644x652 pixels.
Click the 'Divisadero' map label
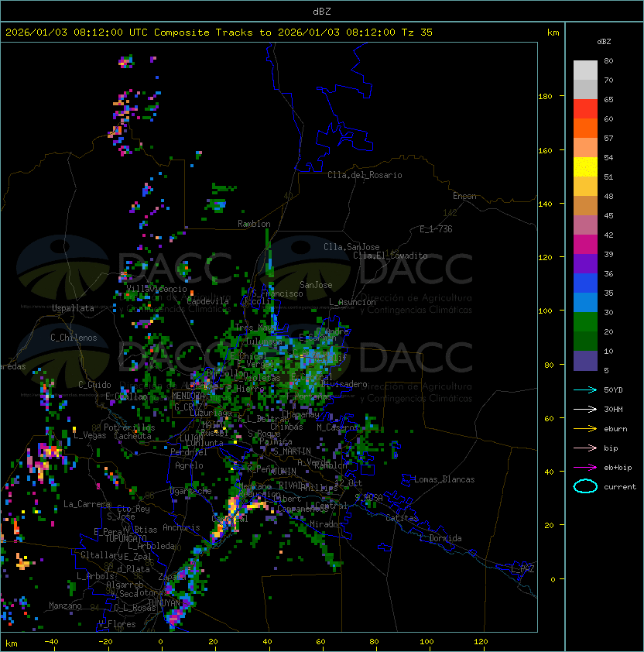coord(344,384)
